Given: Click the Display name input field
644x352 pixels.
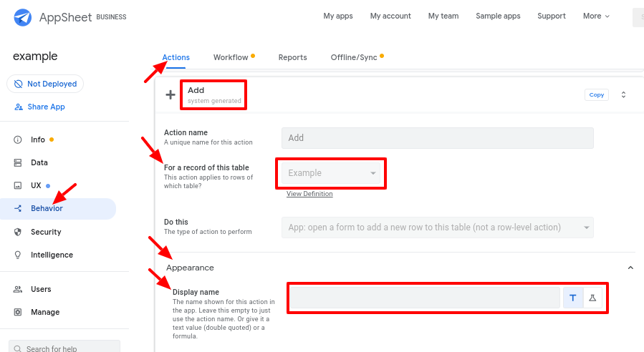Looking at the screenshot, I should click(425, 298).
